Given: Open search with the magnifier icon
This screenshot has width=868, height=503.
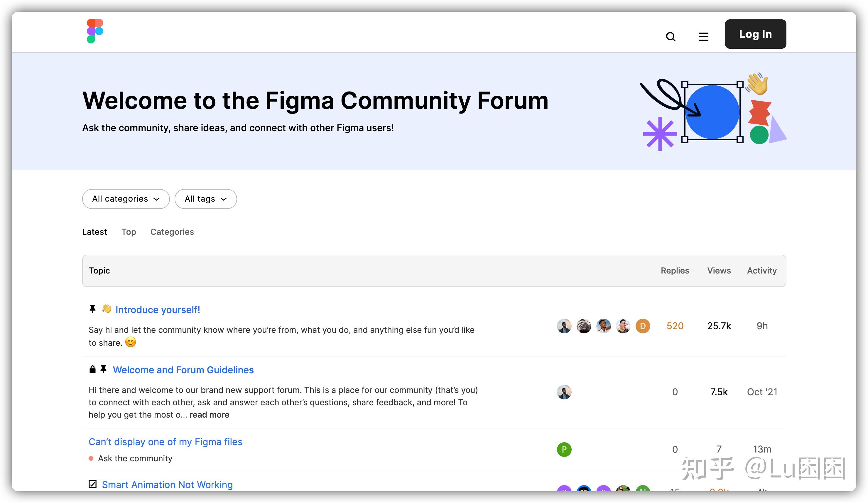Looking at the screenshot, I should [x=670, y=36].
